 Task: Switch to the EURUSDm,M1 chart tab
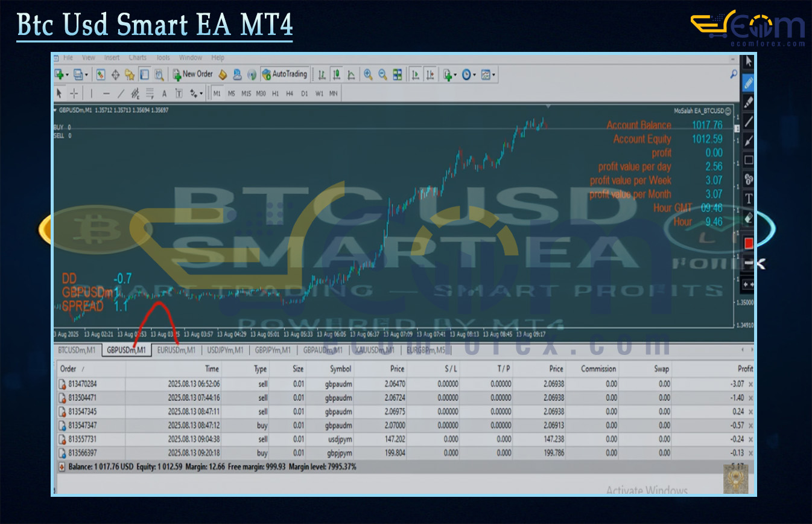[x=176, y=350]
